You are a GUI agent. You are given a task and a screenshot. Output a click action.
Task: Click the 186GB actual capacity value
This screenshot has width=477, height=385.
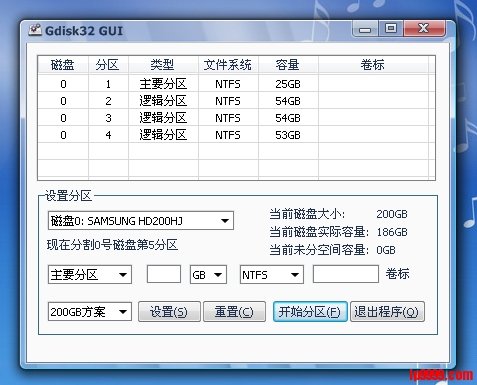(x=392, y=232)
